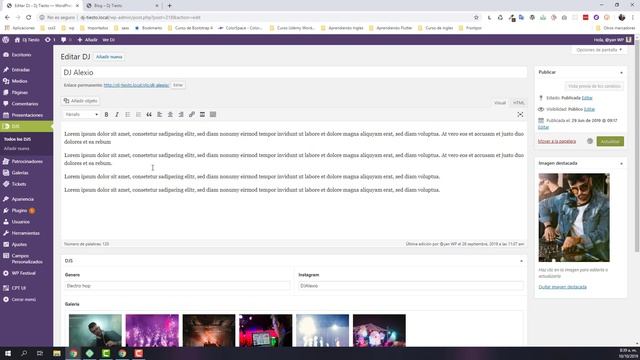Click the Actualizar button
Screen dimensions: 640x360
[x=610, y=141]
